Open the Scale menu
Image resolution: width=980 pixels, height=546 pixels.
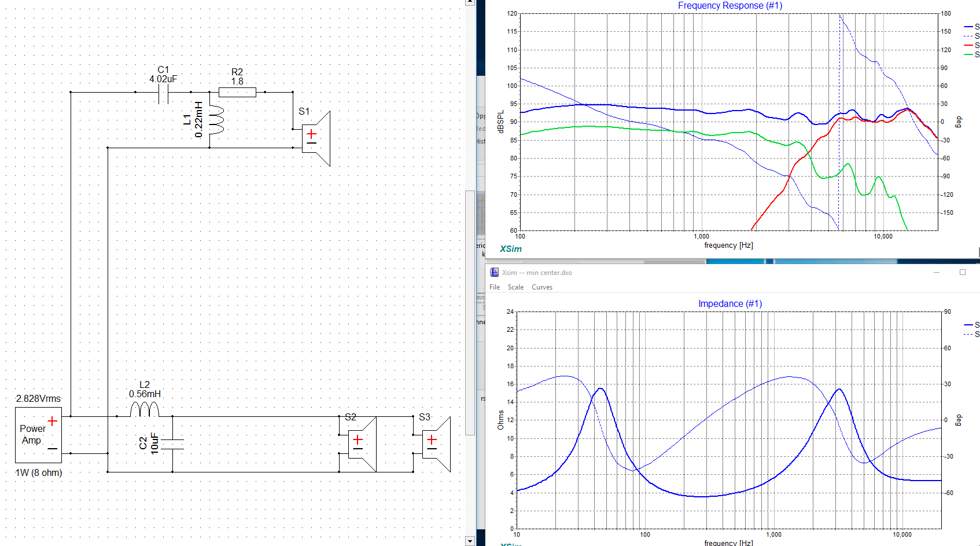(x=515, y=287)
